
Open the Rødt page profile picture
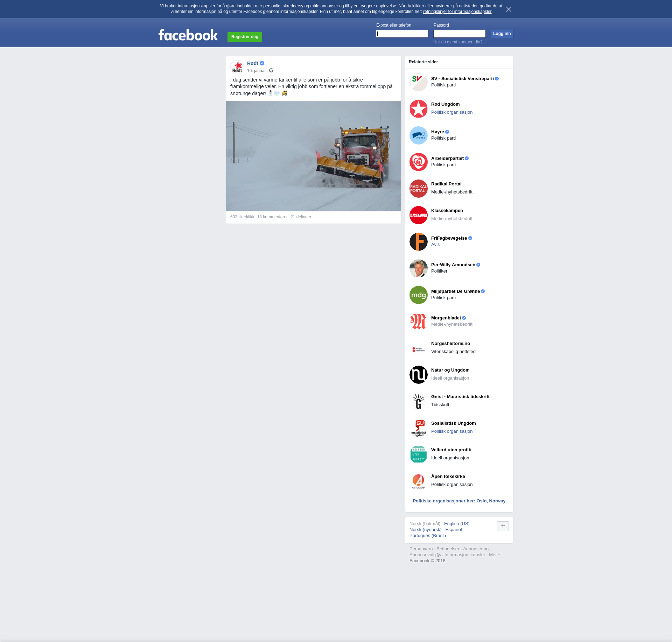click(237, 67)
